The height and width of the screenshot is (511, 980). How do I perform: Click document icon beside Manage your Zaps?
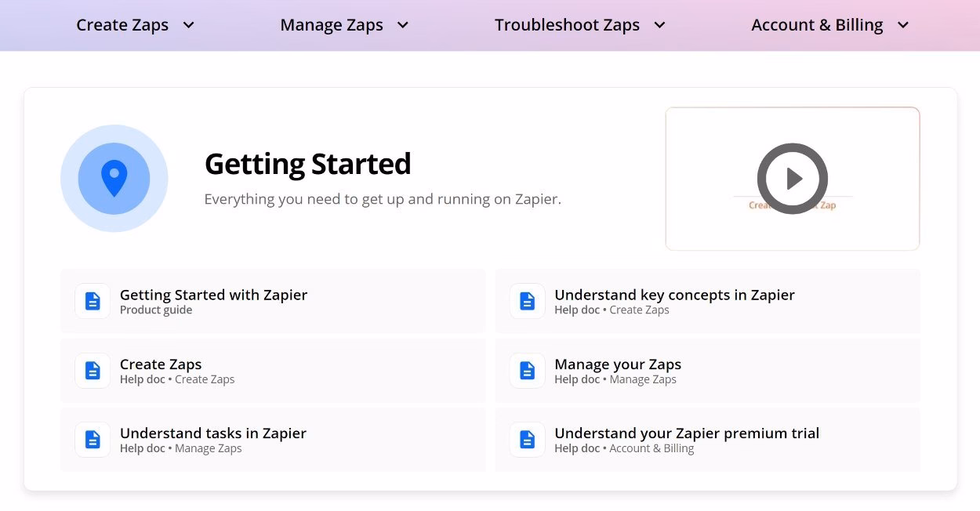528,371
